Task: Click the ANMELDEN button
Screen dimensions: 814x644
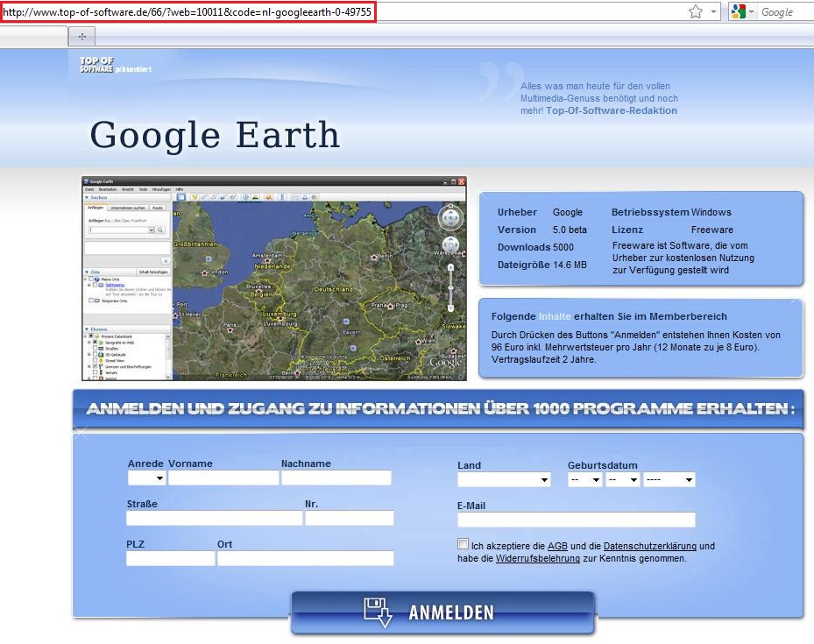Action: (x=442, y=612)
